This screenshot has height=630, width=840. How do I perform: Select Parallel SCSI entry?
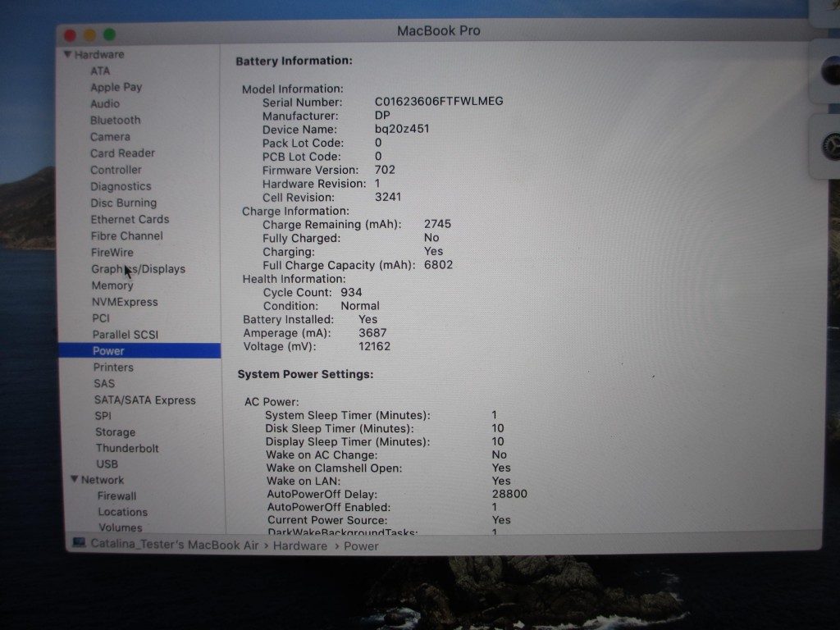[126, 335]
